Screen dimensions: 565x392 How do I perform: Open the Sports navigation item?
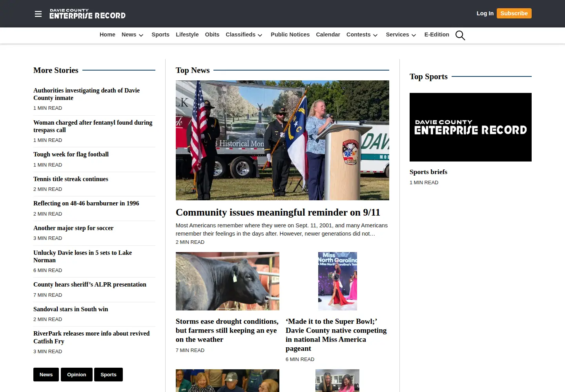[160, 34]
